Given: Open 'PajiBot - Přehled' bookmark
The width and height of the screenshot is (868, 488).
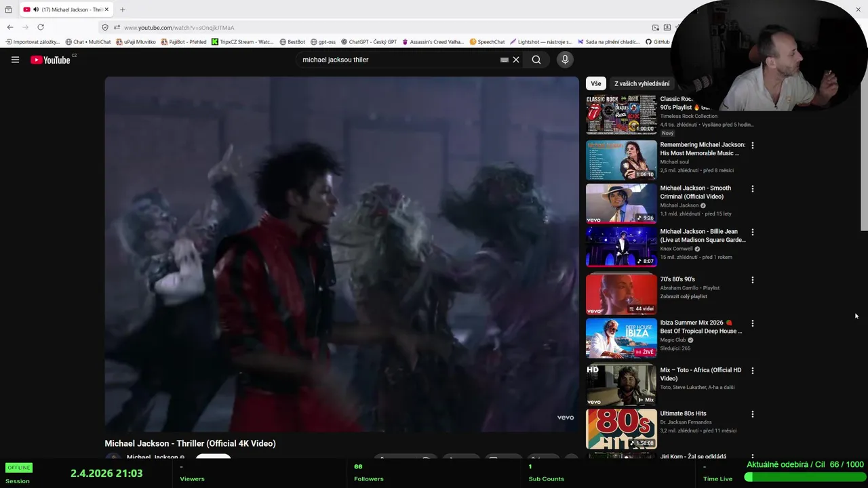Looking at the screenshot, I should (183, 42).
